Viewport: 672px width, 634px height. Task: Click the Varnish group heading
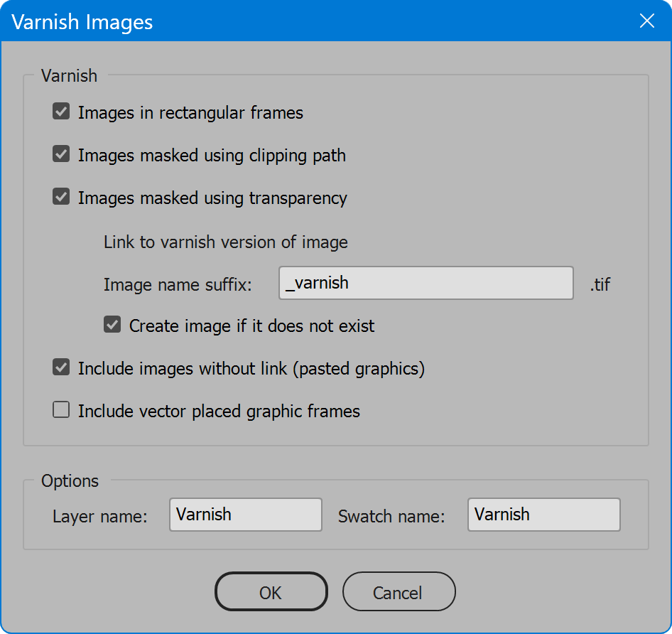[x=69, y=76]
